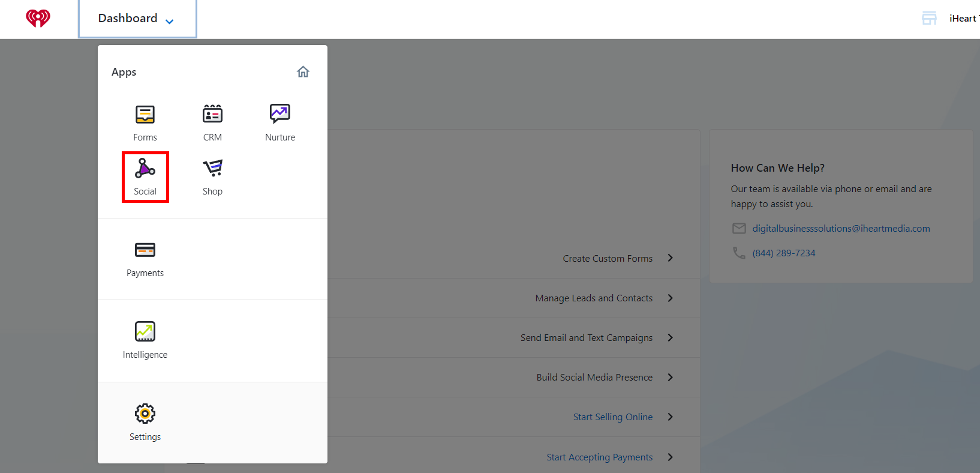Launch the Nurture app
This screenshot has width=980, height=473.
click(280, 123)
